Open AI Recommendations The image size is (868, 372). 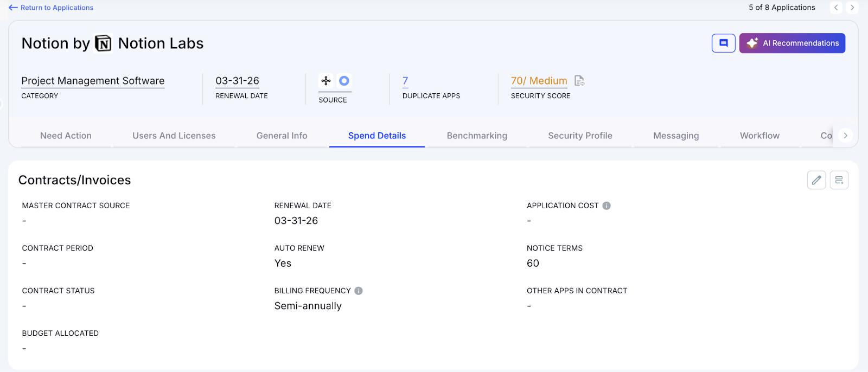(792, 43)
